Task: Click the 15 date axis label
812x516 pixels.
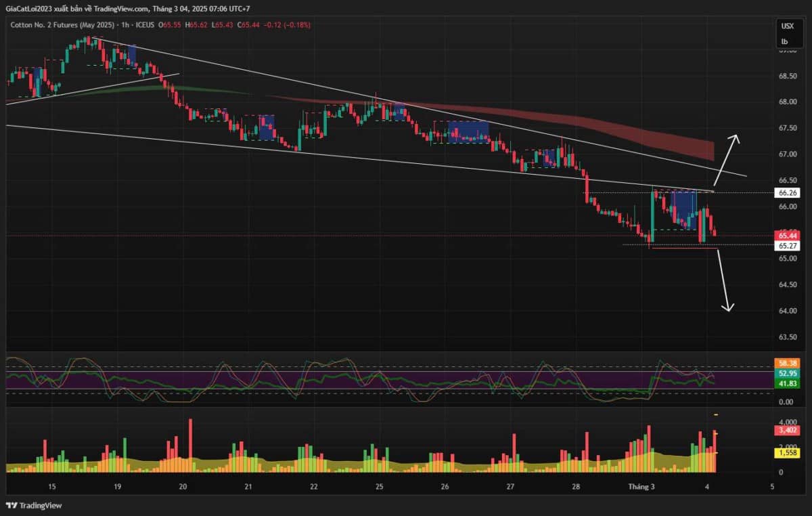Action: [x=52, y=486]
